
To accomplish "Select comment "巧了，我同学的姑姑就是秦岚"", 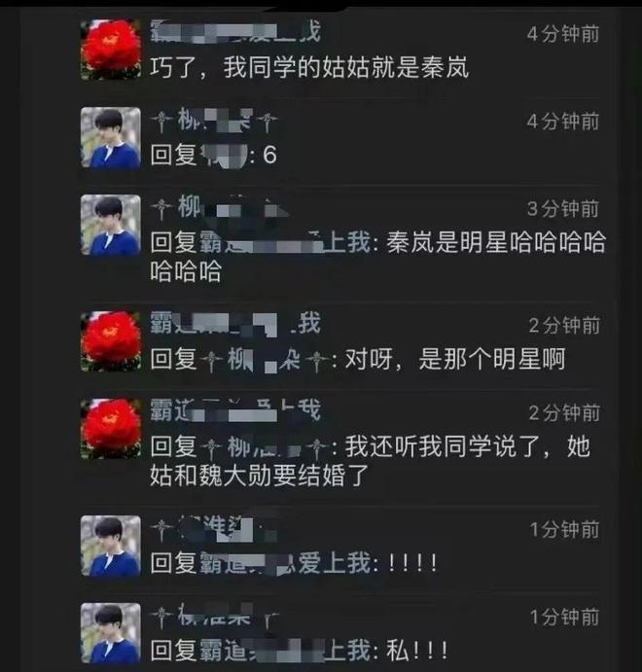I will (x=309, y=67).
